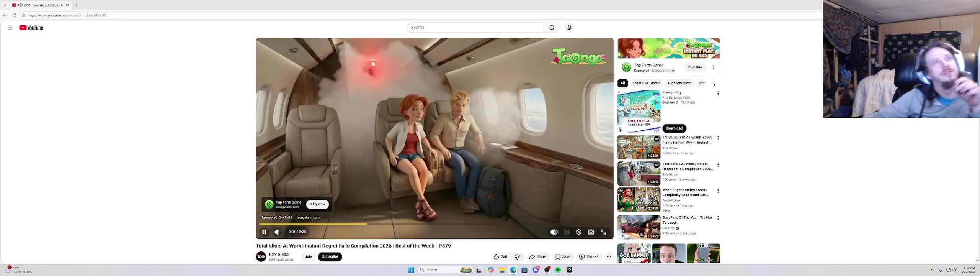Toggle closed captions CC button
980x276 pixels.
pyautogui.click(x=567, y=232)
